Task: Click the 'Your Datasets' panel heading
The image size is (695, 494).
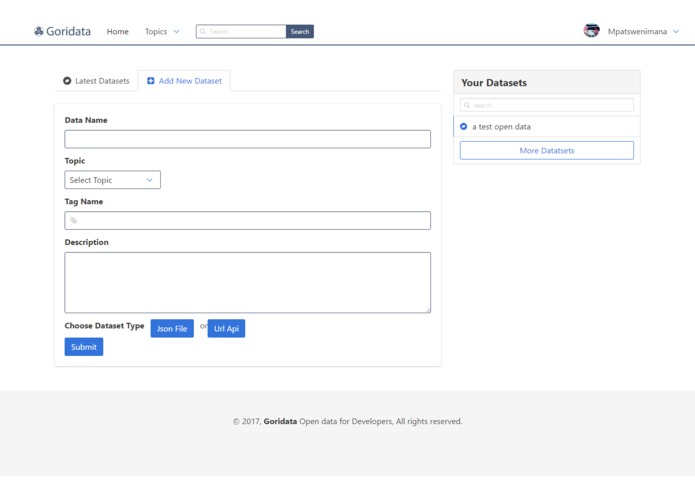Action: pyautogui.click(x=494, y=83)
